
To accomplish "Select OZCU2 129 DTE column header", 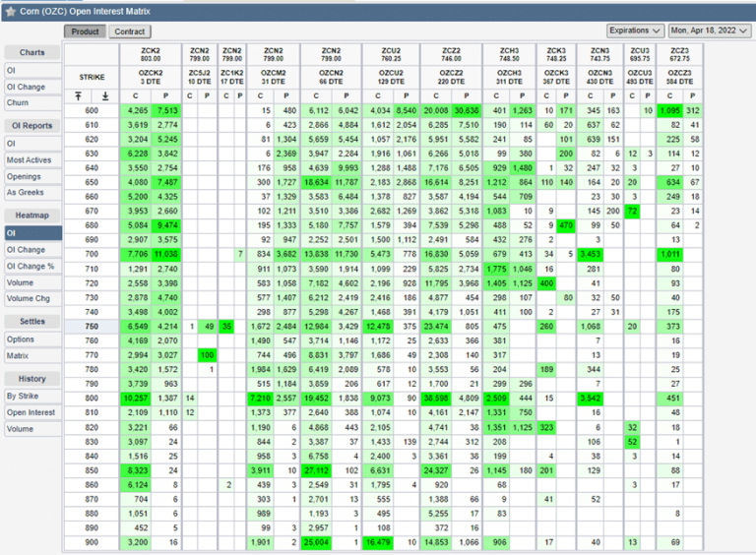I will click(391, 77).
